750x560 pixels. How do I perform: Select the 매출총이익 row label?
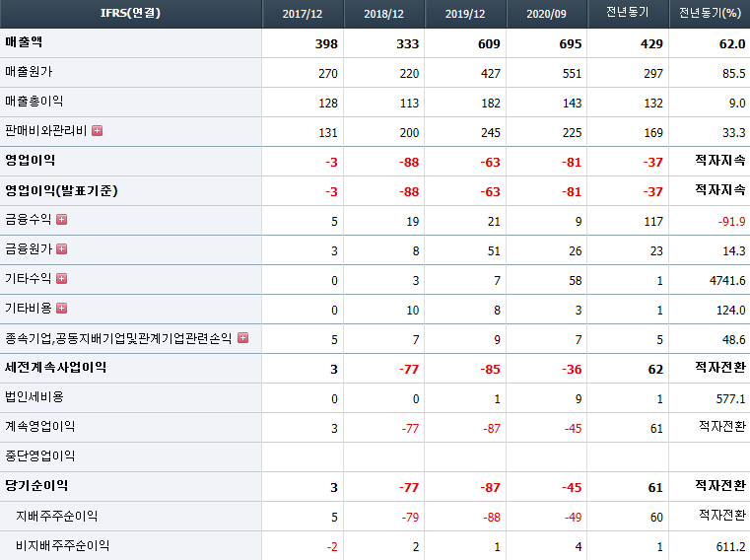click(34, 102)
